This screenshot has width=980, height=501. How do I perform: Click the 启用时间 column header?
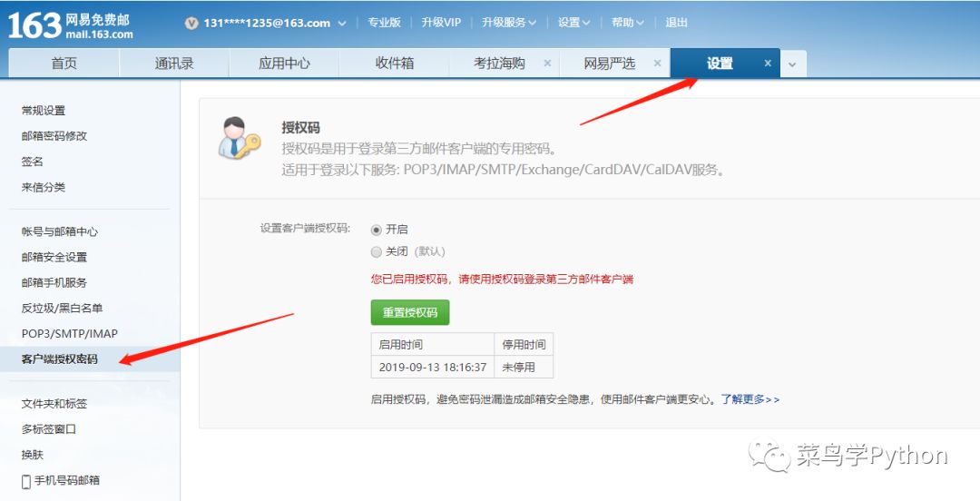pyautogui.click(x=433, y=345)
